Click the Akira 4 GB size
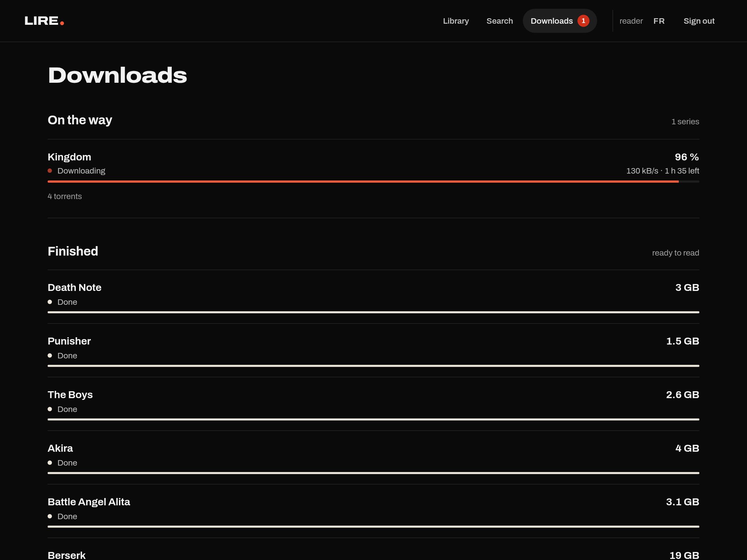 click(687, 448)
